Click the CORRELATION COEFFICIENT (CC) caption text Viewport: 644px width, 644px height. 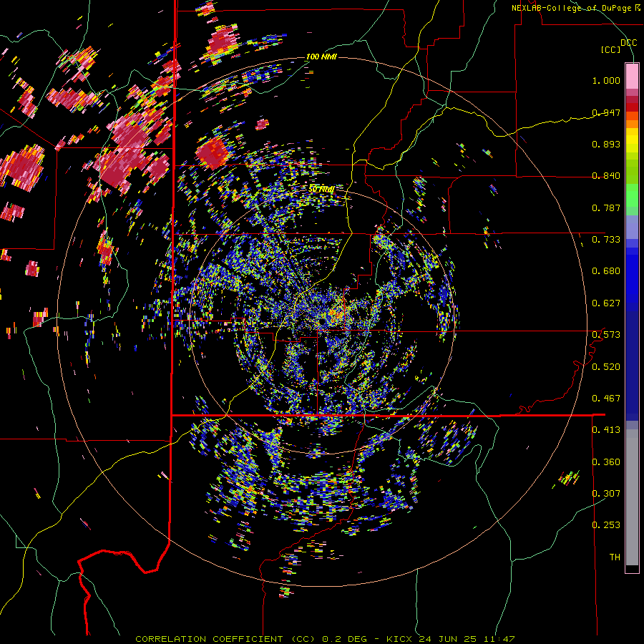click(225, 639)
